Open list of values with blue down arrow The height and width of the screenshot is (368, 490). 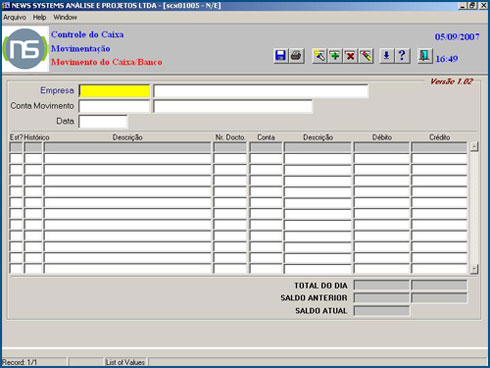point(386,55)
